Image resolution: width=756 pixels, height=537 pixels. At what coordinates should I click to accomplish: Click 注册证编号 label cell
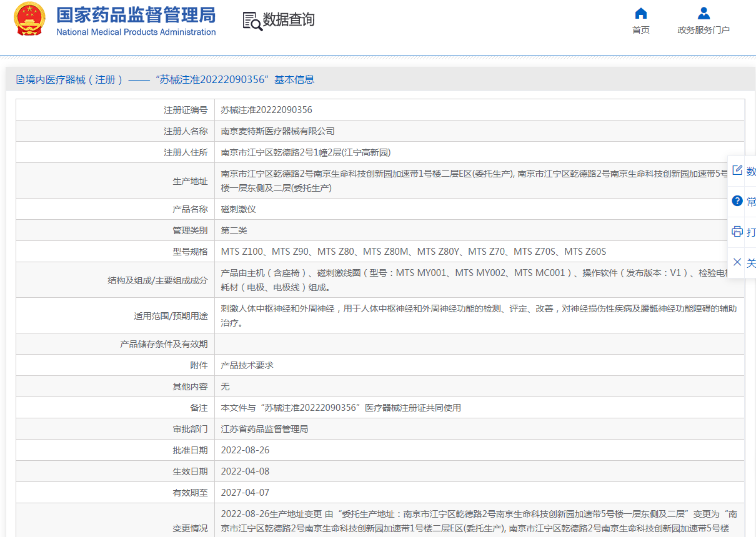pos(116,110)
